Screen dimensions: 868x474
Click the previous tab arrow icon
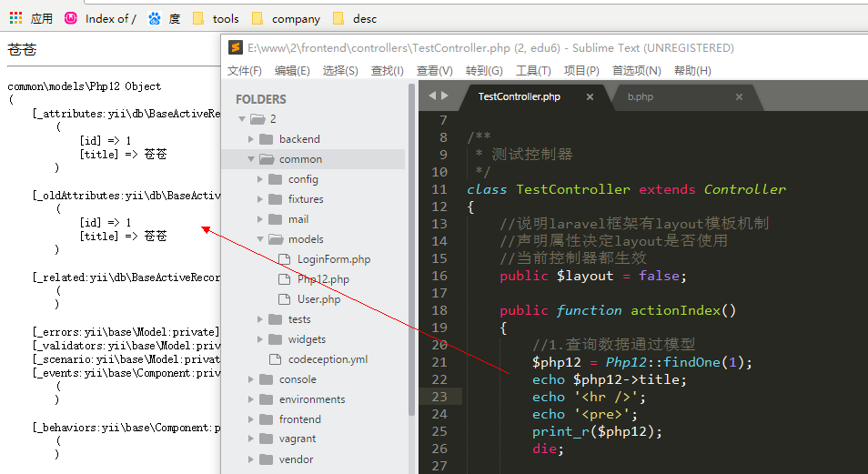432,96
